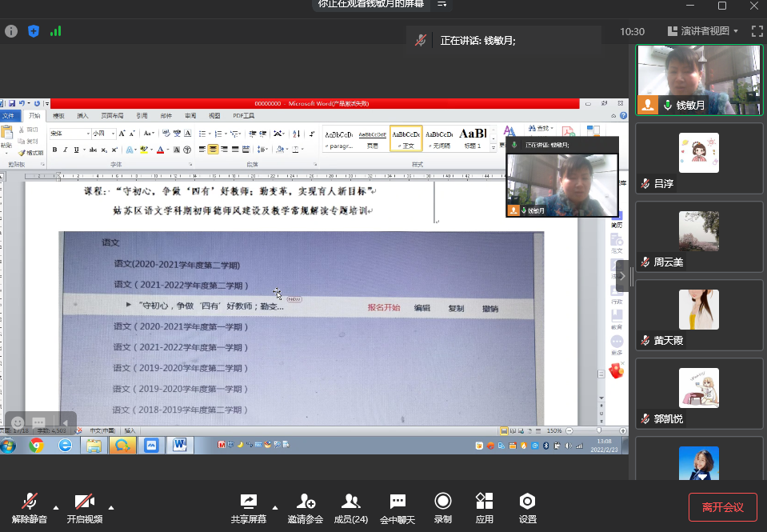Select participant 黄天雨 tile
The height and width of the screenshot is (532, 767).
coord(699,314)
